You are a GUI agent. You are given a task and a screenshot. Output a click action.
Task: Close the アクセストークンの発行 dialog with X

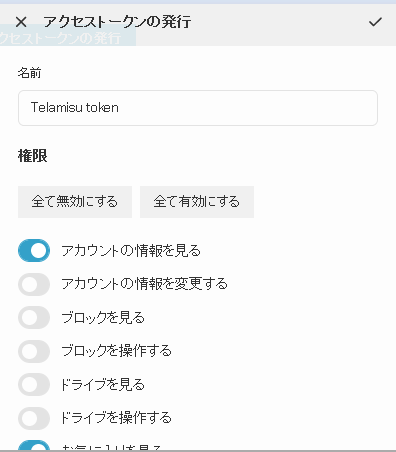pyautogui.click(x=21, y=22)
